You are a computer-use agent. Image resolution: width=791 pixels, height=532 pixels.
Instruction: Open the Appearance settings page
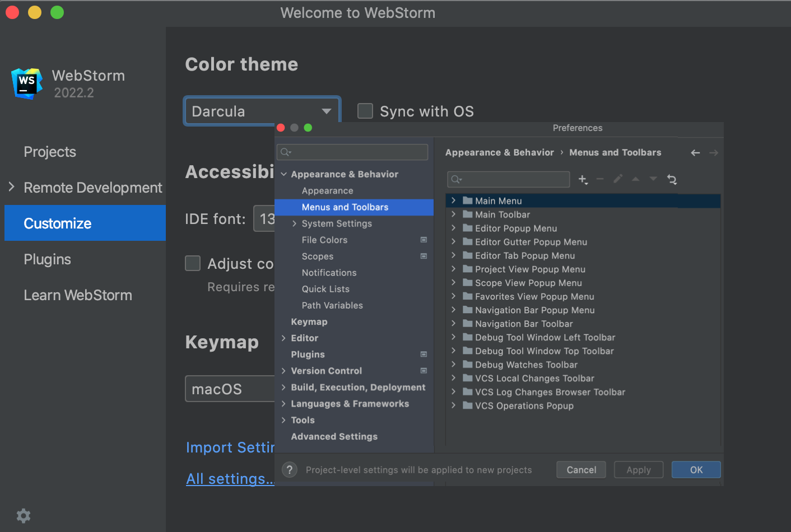pos(327,191)
